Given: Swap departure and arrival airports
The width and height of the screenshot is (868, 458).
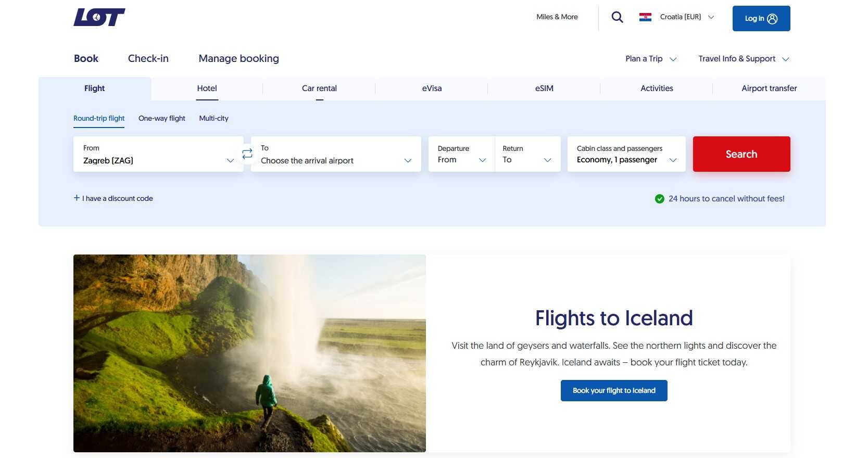Looking at the screenshot, I should 247,154.
